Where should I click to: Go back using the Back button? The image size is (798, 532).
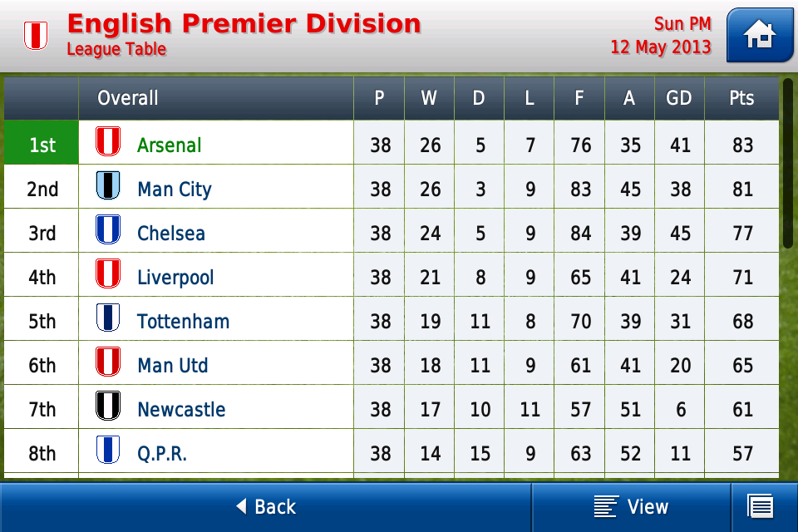pos(266,506)
